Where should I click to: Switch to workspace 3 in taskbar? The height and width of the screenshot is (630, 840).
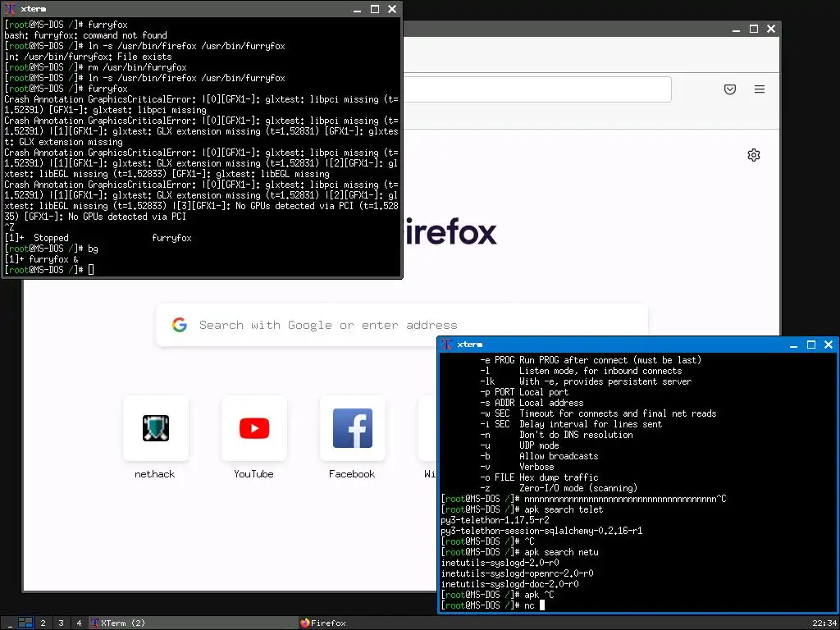[61, 623]
